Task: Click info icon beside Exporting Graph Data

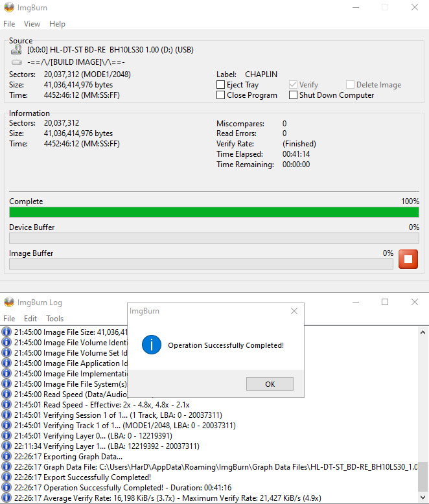Action: pyautogui.click(x=6, y=456)
